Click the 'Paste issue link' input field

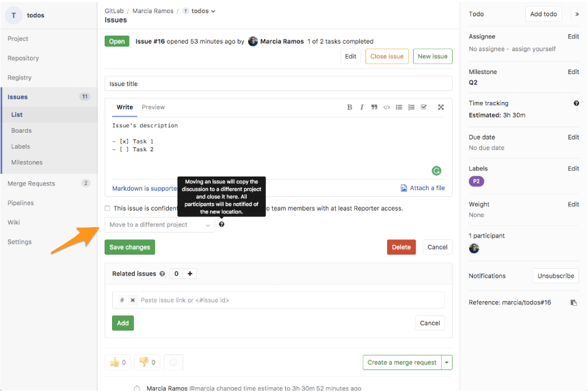(x=278, y=300)
